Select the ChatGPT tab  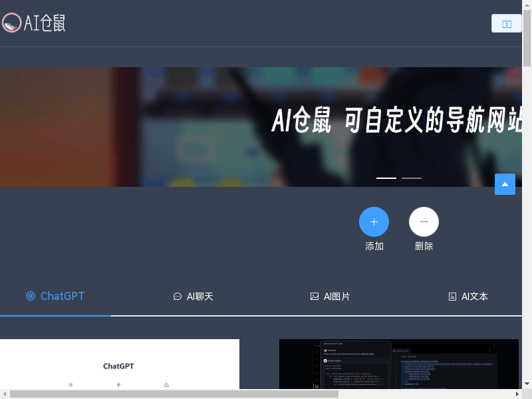tap(55, 296)
